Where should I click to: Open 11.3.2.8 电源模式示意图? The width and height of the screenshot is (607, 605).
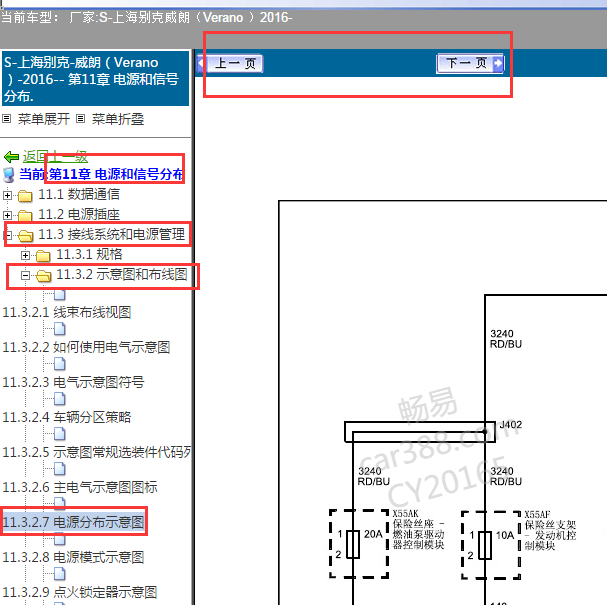point(74,557)
